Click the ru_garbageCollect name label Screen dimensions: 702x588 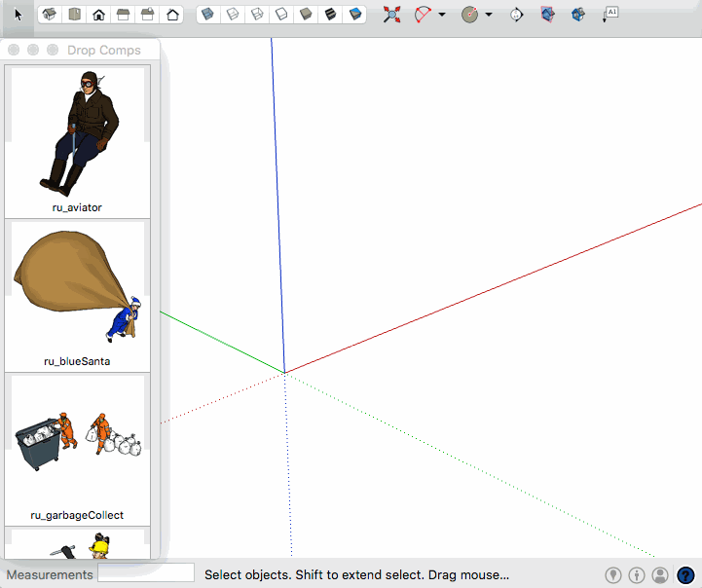pyautogui.click(x=77, y=515)
